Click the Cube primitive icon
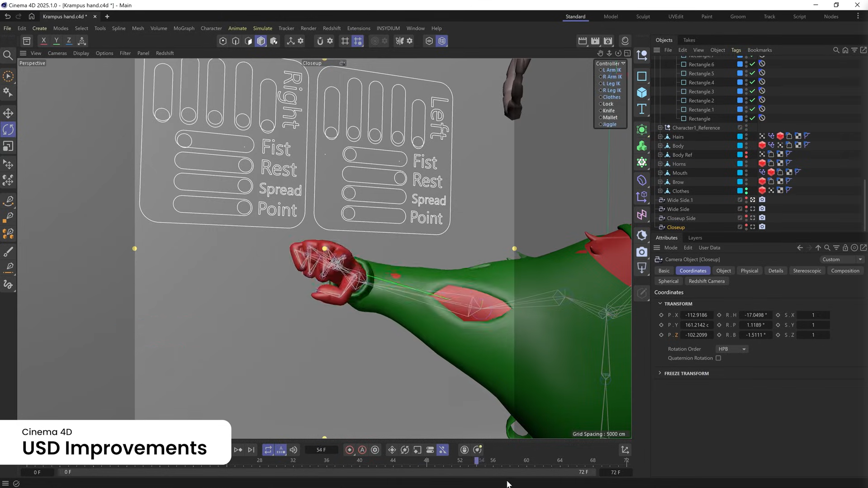Image resolution: width=868 pixels, height=488 pixels. click(642, 93)
